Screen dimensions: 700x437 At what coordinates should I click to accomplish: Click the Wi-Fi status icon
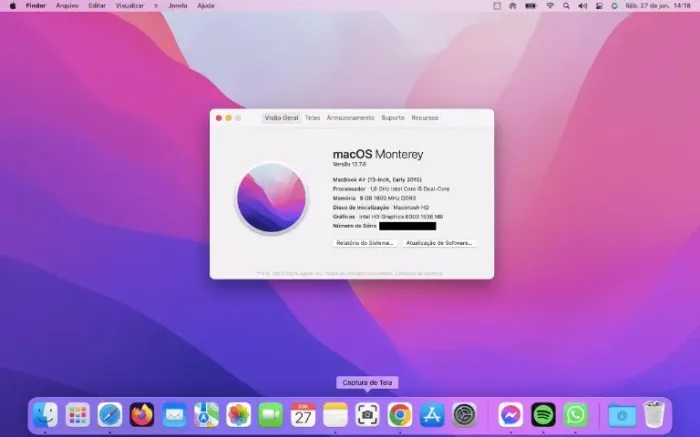[x=550, y=6]
